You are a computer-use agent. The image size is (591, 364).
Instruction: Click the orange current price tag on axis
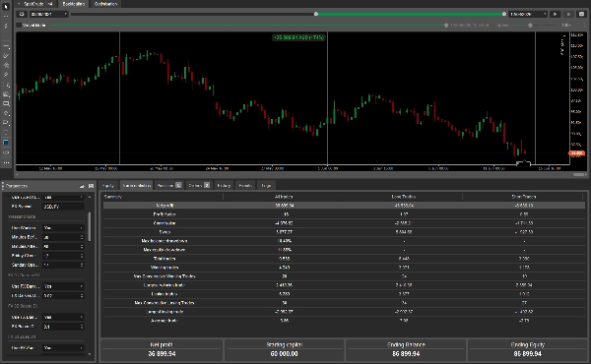576,152
